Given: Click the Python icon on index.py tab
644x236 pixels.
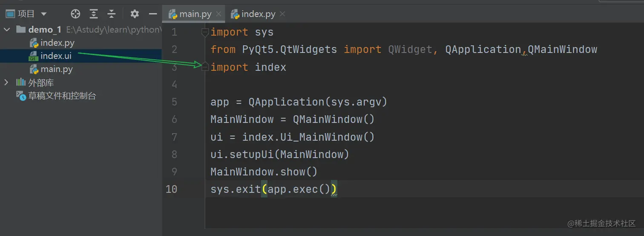Looking at the screenshot, I should tap(235, 14).
